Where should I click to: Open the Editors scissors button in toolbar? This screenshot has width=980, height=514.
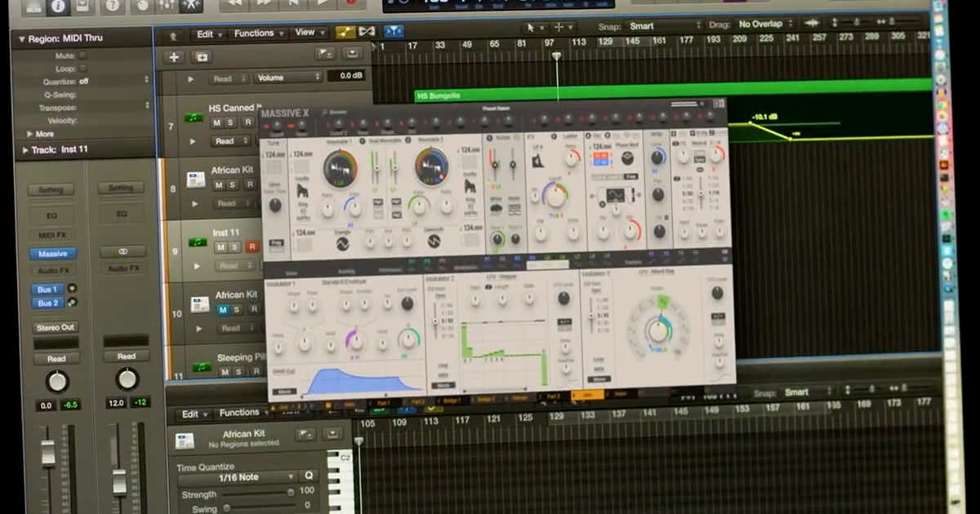point(190,6)
